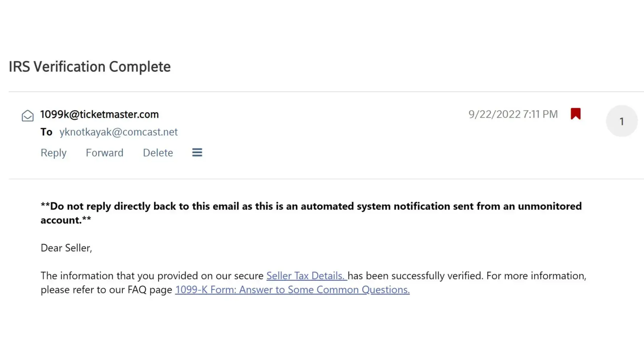Open the 1099-K Form common questions link
The width and height of the screenshot is (644, 362).
point(292,290)
